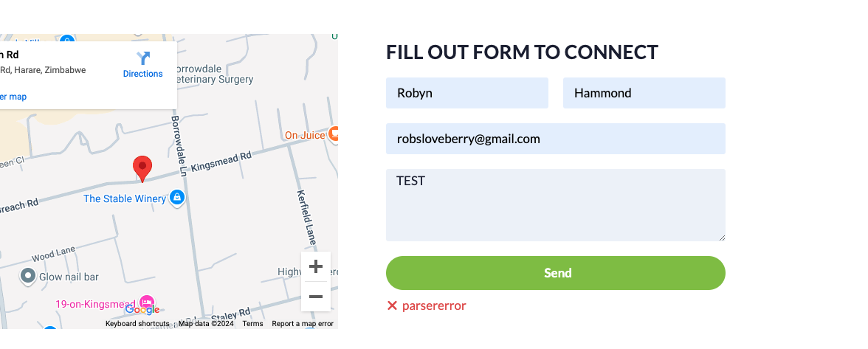Focus the last name field with Hammond
Viewport: 868px width, 349px height.
click(644, 93)
